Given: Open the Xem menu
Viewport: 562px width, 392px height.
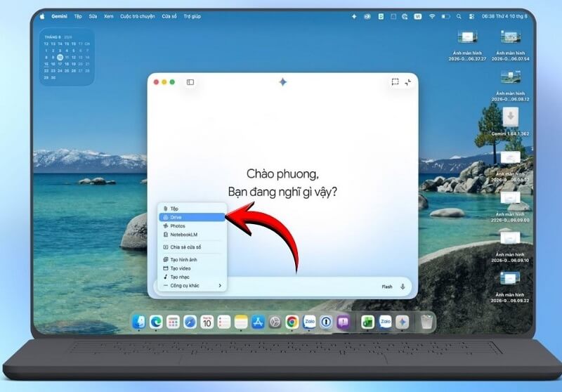Looking at the screenshot, I should click(109, 16).
